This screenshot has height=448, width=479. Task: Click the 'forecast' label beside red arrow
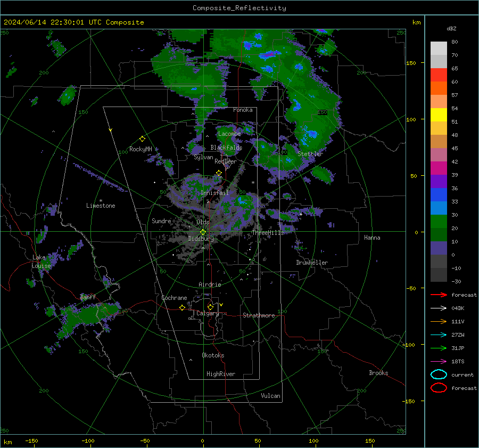point(464,295)
